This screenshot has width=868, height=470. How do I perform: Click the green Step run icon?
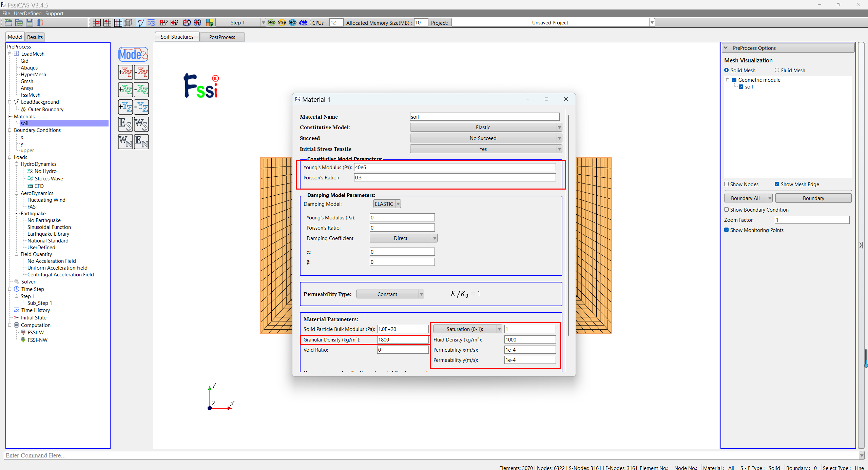coord(271,22)
